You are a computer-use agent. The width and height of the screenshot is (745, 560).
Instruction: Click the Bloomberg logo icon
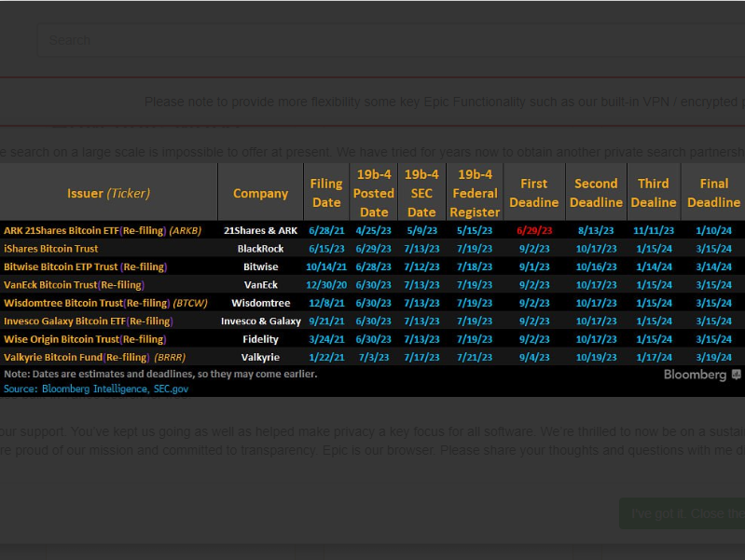click(737, 375)
